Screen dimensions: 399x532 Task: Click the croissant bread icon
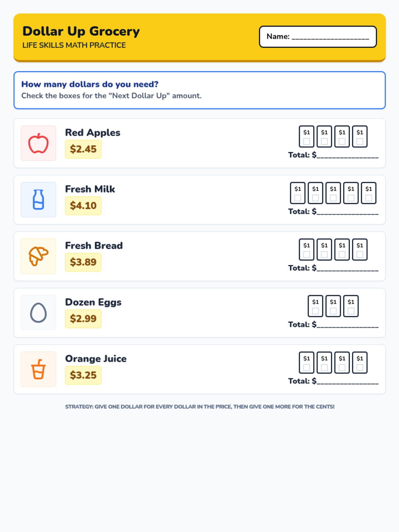click(x=38, y=256)
